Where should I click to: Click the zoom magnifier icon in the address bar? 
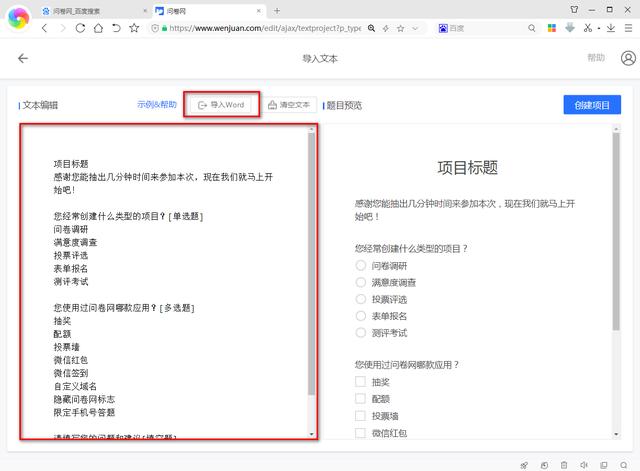click(x=371, y=28)
